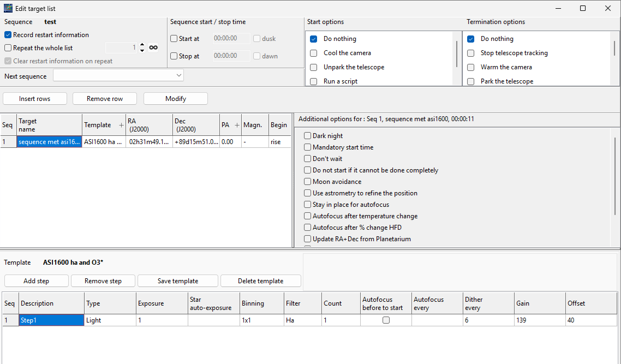
Task: Enable Stay in place for autofocus
Action: pos(307,205)
